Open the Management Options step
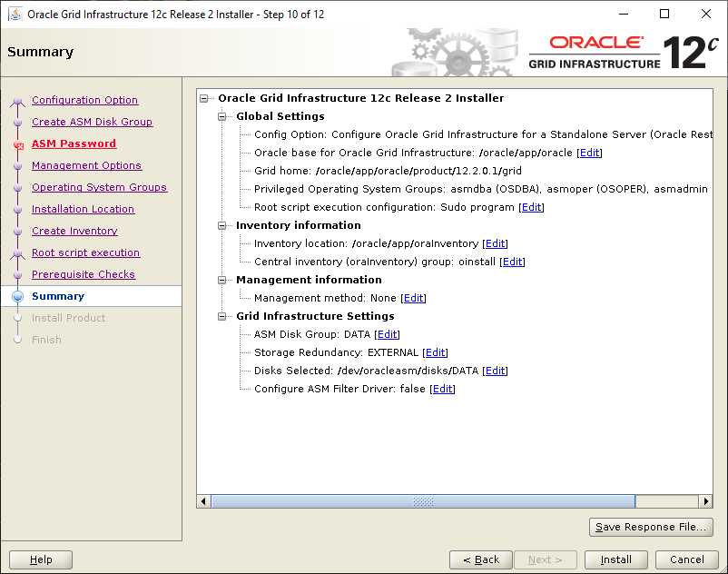 pos(86,166)
